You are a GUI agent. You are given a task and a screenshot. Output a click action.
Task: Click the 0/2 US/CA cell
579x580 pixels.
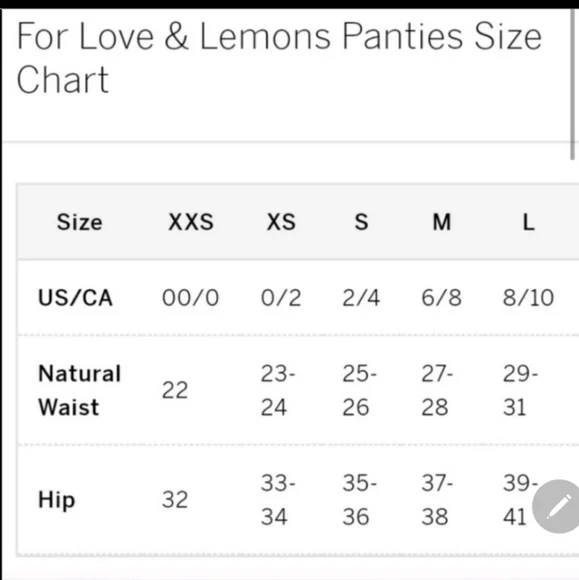click(281, 298)
